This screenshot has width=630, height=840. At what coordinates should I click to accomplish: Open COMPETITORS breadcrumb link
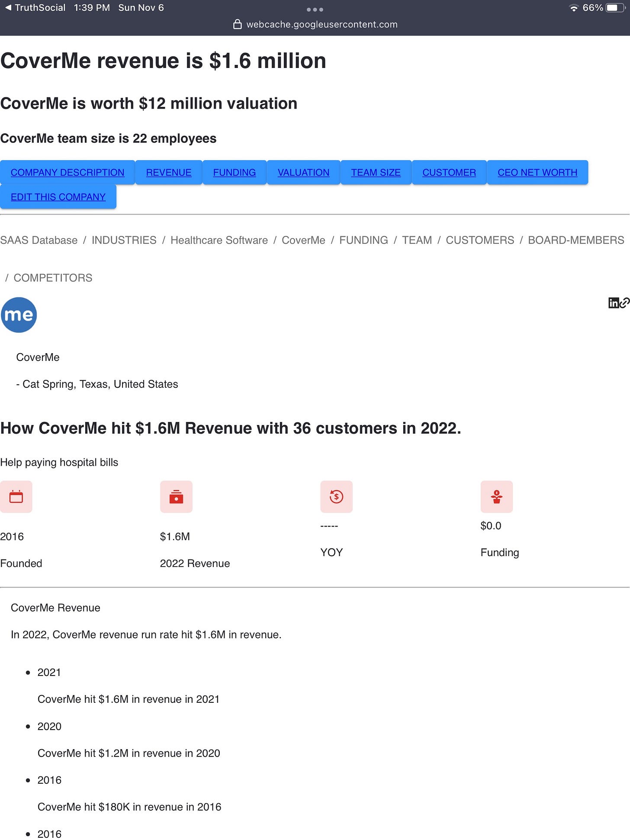point(53,278)
